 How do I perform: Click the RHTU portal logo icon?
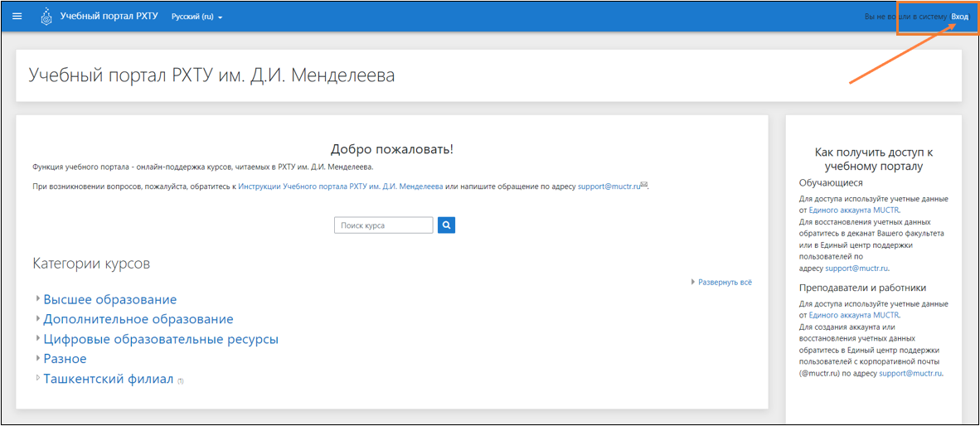point(46,17)
